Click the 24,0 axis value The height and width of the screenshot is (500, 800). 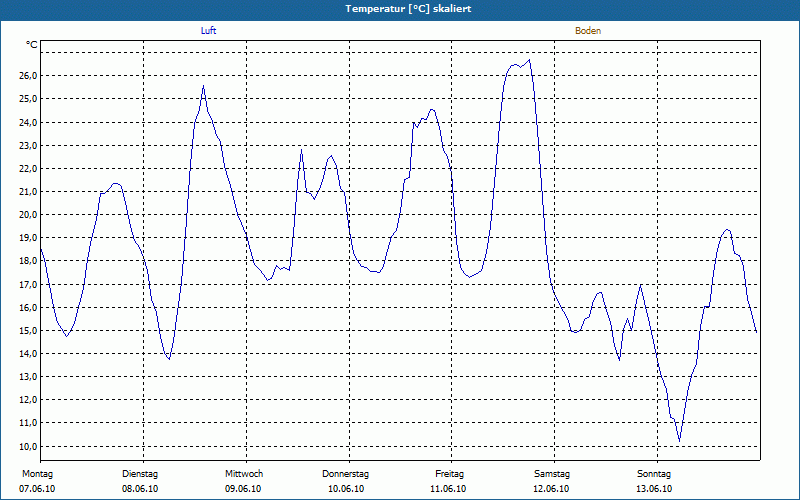[28, 122]
